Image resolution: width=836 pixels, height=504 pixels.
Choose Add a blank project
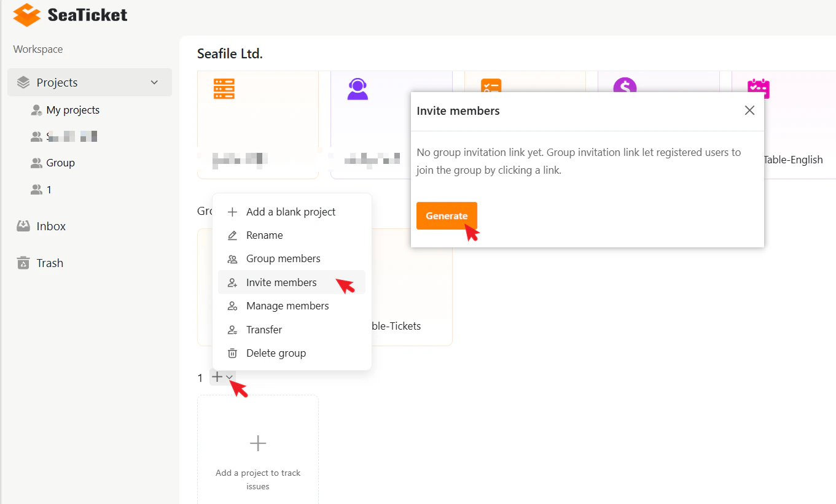pos(292,212)
